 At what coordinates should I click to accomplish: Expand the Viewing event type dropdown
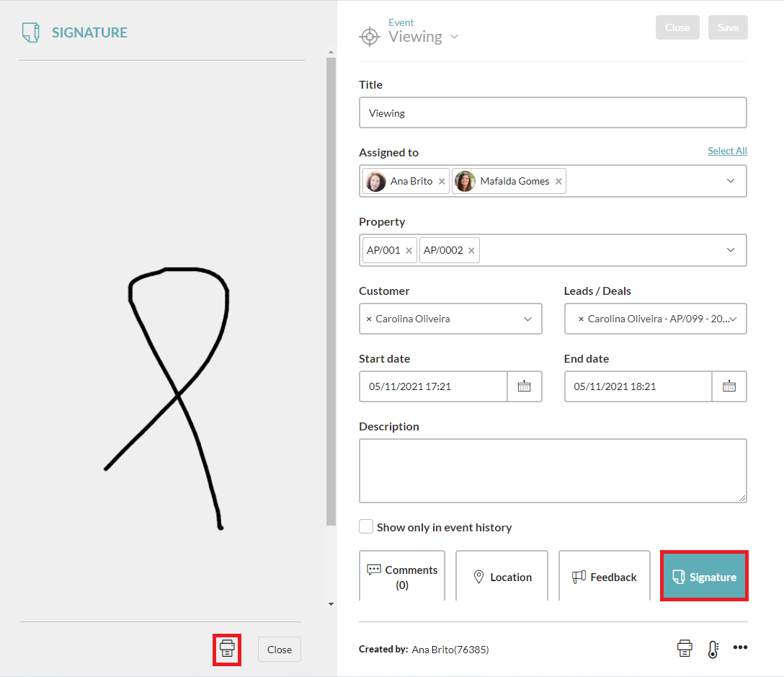click(455, 37)
